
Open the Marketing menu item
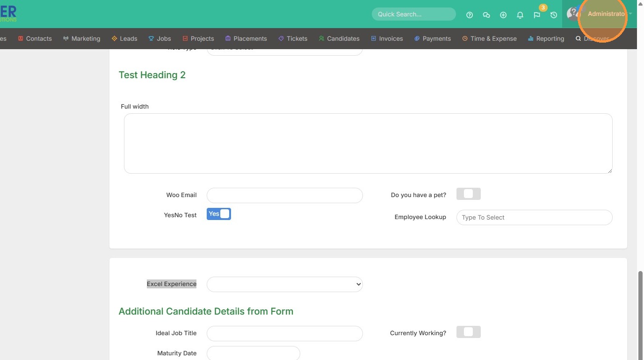(x=82, y=38)
